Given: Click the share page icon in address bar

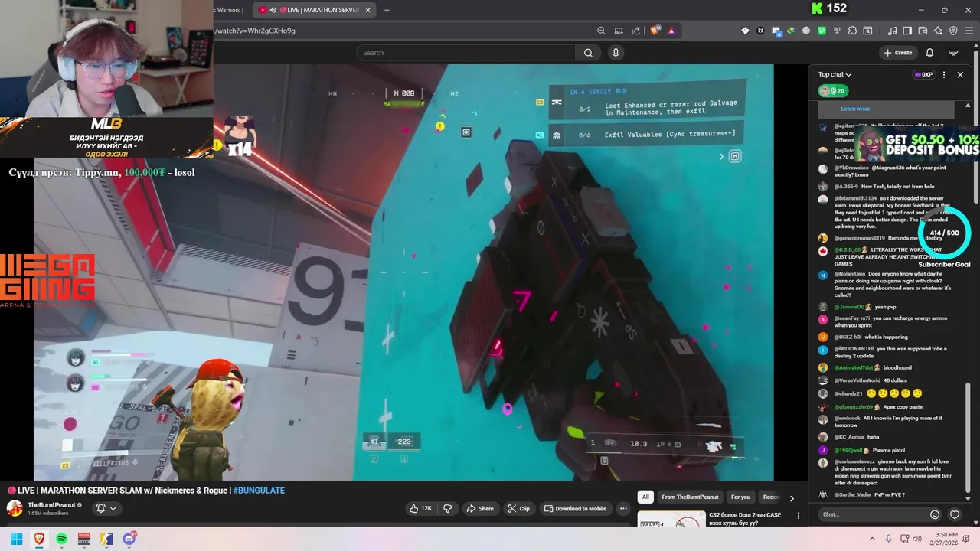Looking at the screenshot, I should coord(636,31).
